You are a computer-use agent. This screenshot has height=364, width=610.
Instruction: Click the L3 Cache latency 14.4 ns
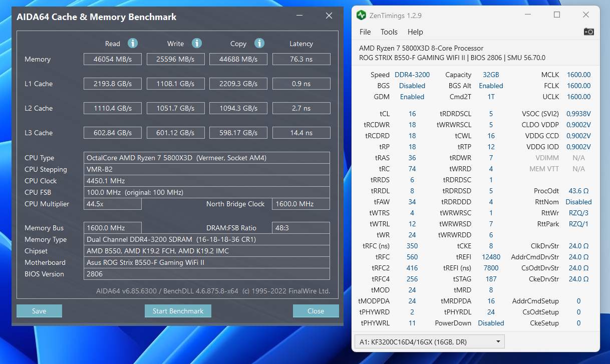301,133
